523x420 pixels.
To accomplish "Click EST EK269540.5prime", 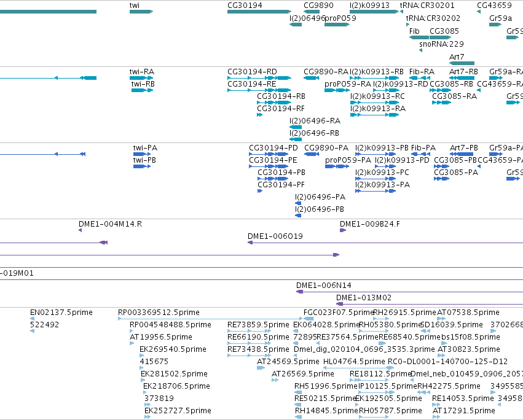I will pyautogui.click(x=173, y=349).
